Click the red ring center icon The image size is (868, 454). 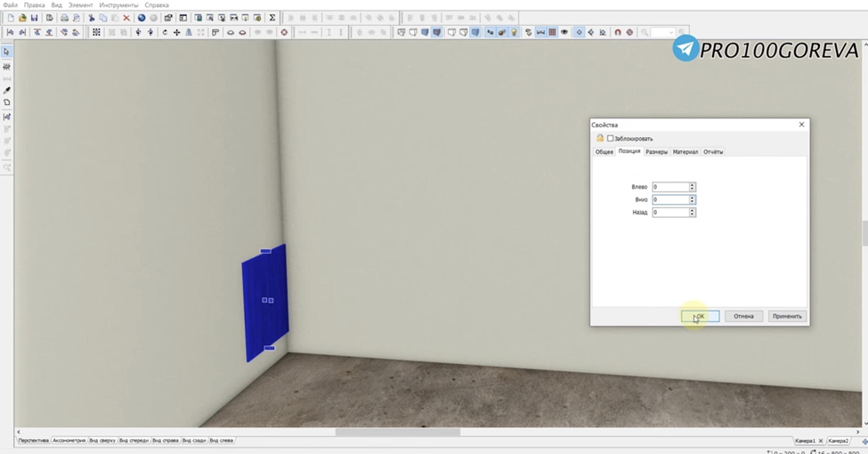284,32
